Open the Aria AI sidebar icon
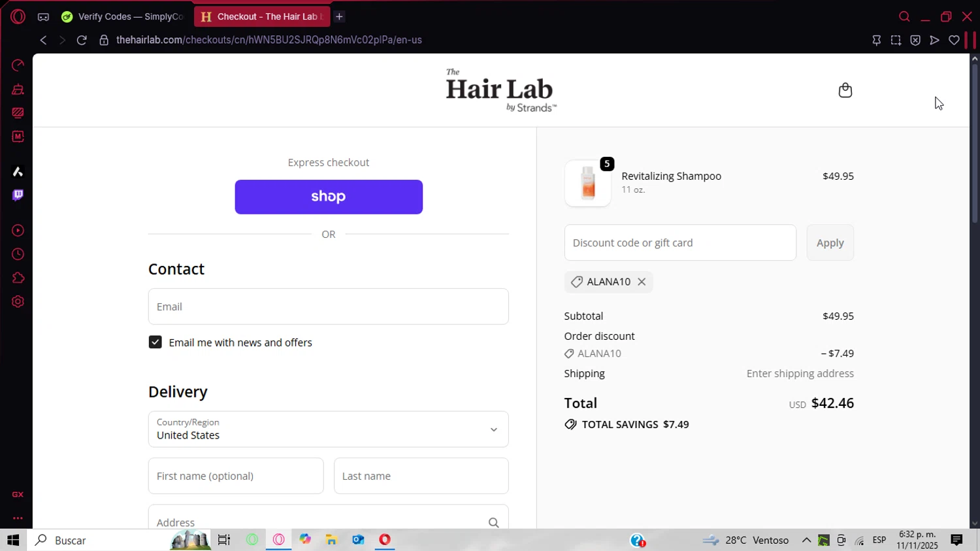The height and width of the screenshot is (551, 980). coord(18,171)
